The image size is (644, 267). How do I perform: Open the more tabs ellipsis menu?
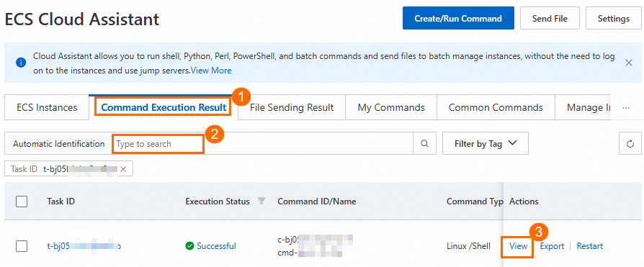pyautogui.click(x=626, y=108)
